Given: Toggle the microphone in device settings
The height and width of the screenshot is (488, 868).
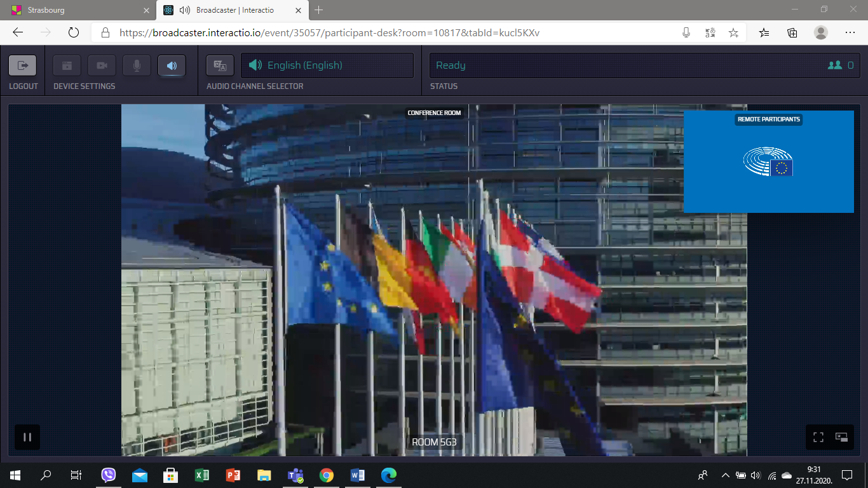Looking at the screenshot, I should 137,65.
